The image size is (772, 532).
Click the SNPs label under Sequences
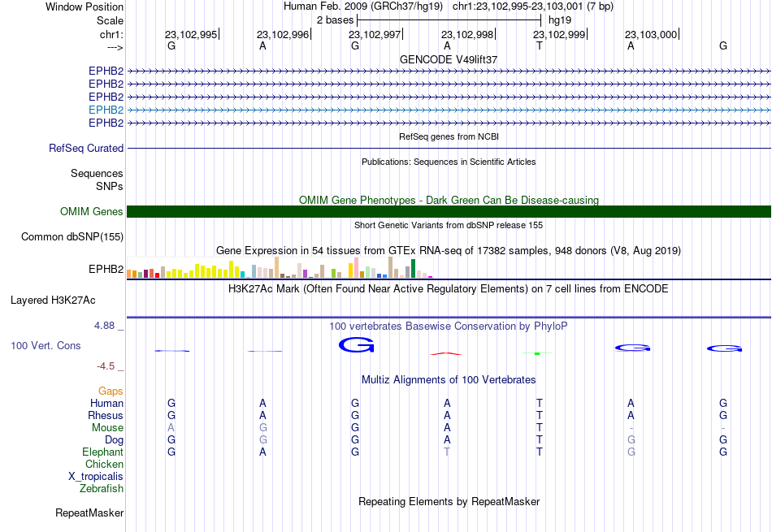click(x=110, y=186)
